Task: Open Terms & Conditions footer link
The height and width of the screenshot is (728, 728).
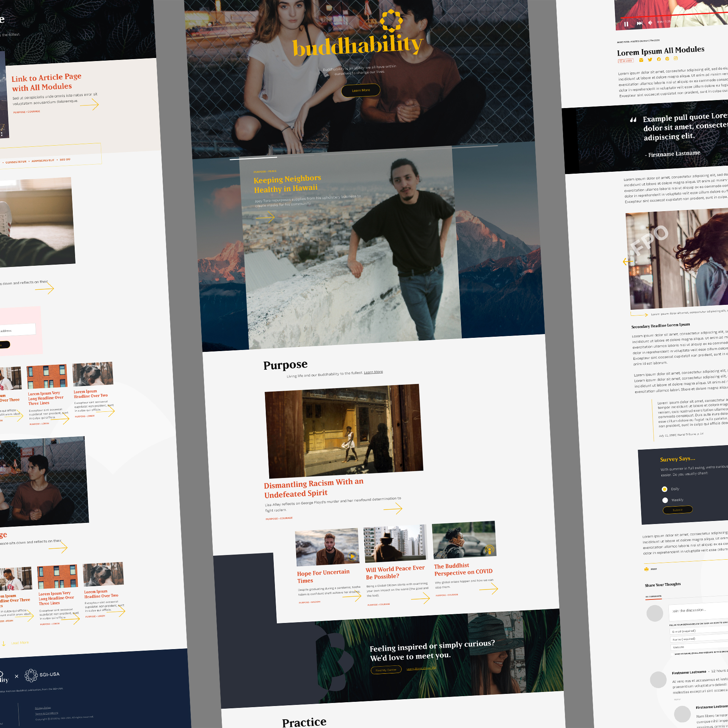Action: [x=47, y=713]
